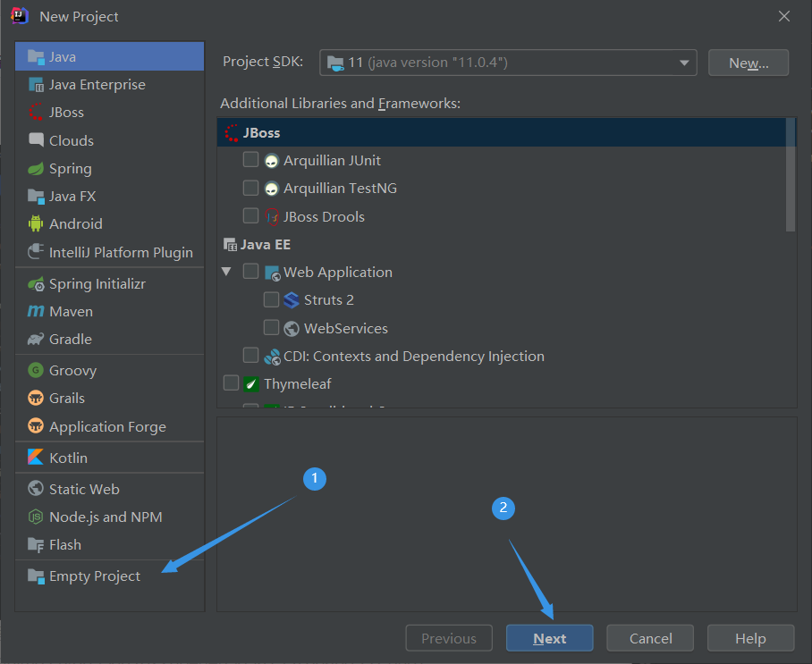Click the JBoss Drools icon
This screenshot has width=812, height=664.
[272, 216]
